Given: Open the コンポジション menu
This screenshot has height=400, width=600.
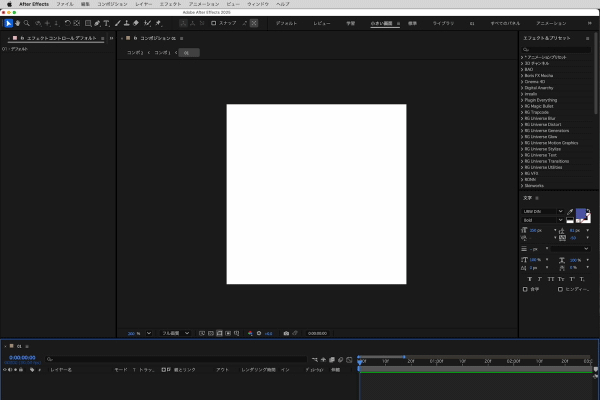Looking at the screenshot, I should coord(112,4).
